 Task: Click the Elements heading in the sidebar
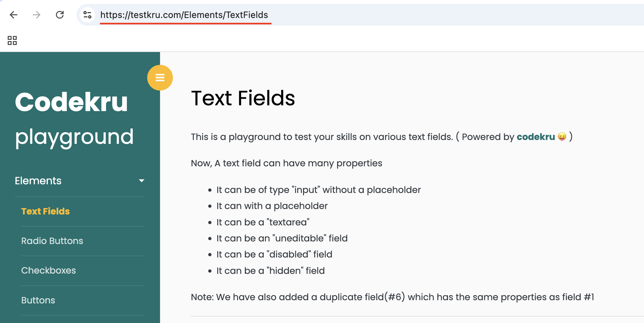click(38, 180)
